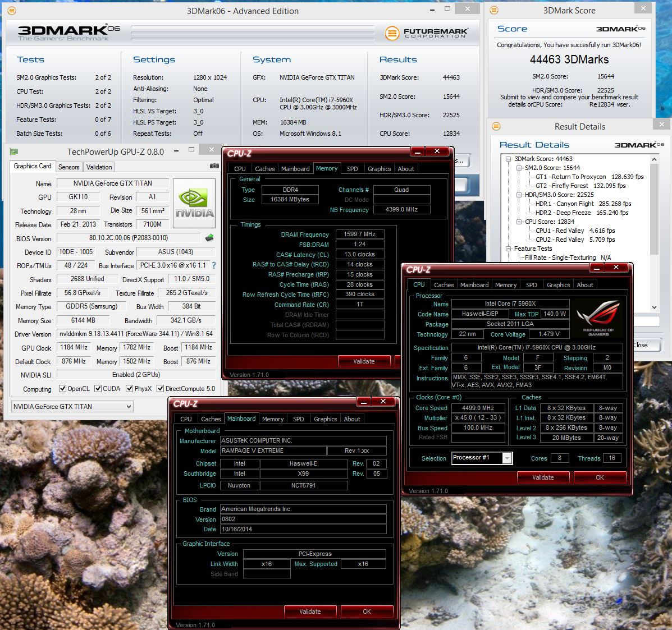Image resolution: width=672 pixels, height=630 pixels.
Task: Click Result Details scrollbar down arrow
Action: pos(654,307)
